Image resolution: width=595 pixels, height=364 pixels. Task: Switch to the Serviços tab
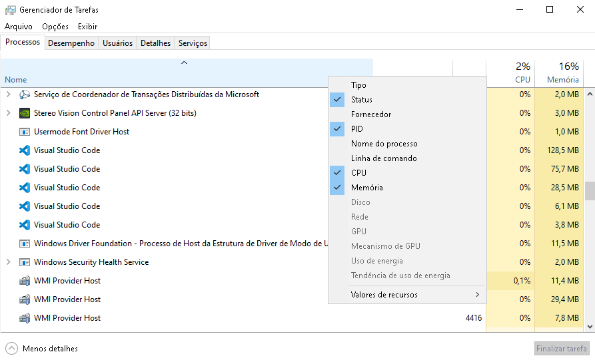point(193,43)
